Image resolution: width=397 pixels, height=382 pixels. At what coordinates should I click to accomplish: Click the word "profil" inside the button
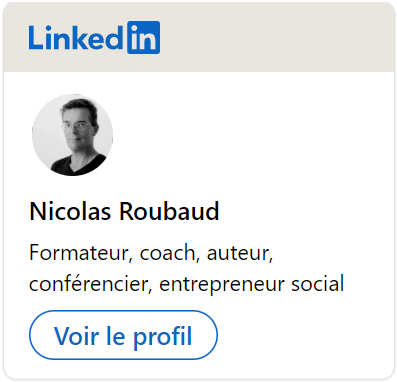(x=163, y=337)
